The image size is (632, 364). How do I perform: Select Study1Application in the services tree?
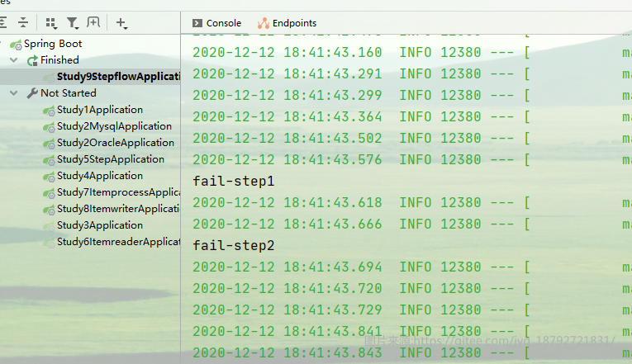coord(100,110)
